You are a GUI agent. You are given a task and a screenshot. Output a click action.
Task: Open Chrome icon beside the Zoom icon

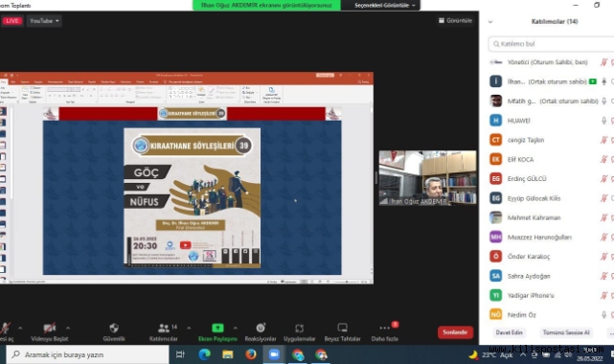pyautogui.click(x=298, y=354)
